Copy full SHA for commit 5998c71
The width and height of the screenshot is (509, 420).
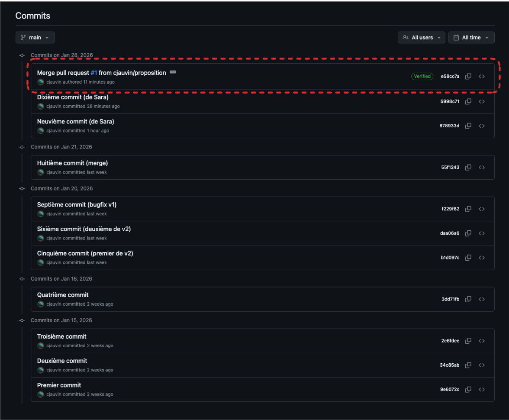click(468, 101)
